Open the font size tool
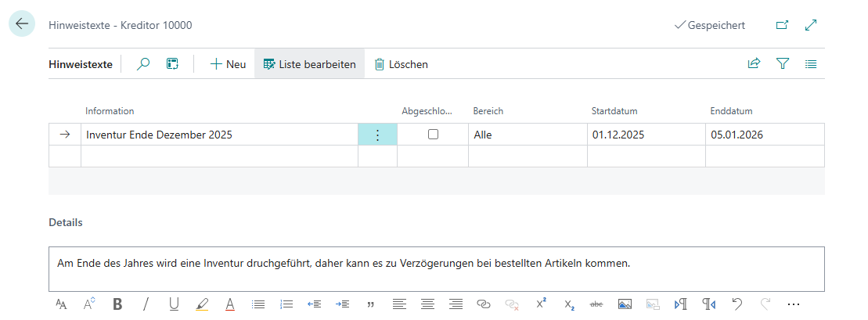The image size is (868, 320). pyautogui.click(x=61, y=304)
